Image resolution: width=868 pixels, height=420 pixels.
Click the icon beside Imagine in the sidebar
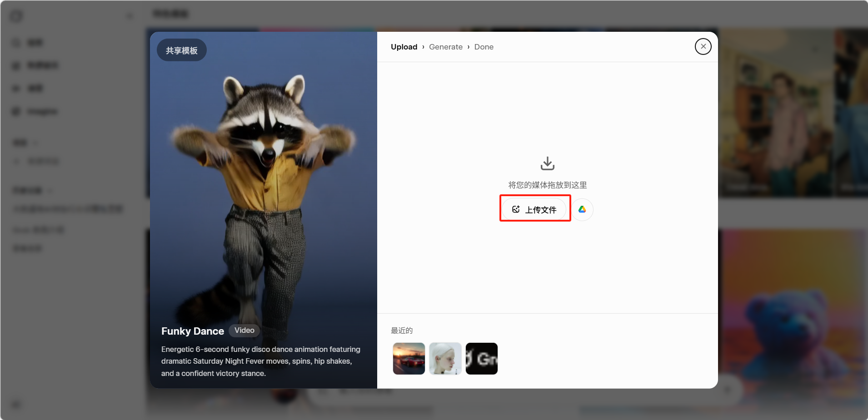(16, 111)
